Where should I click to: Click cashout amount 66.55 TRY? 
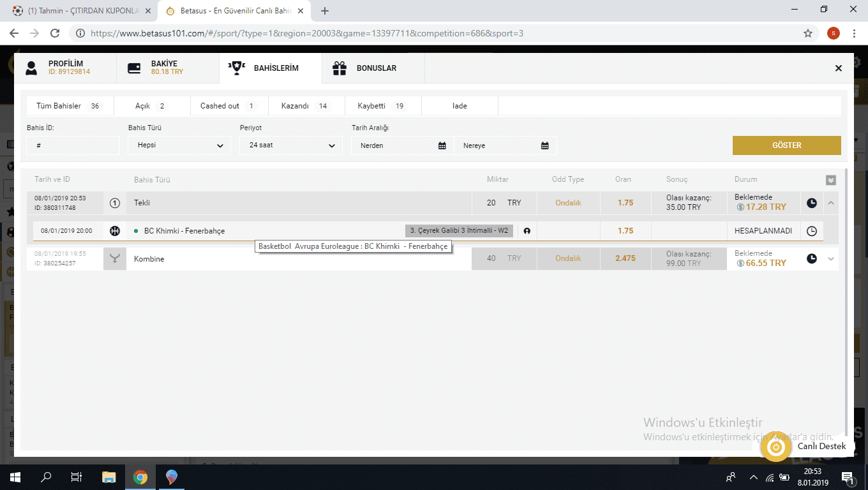(761, 263)
